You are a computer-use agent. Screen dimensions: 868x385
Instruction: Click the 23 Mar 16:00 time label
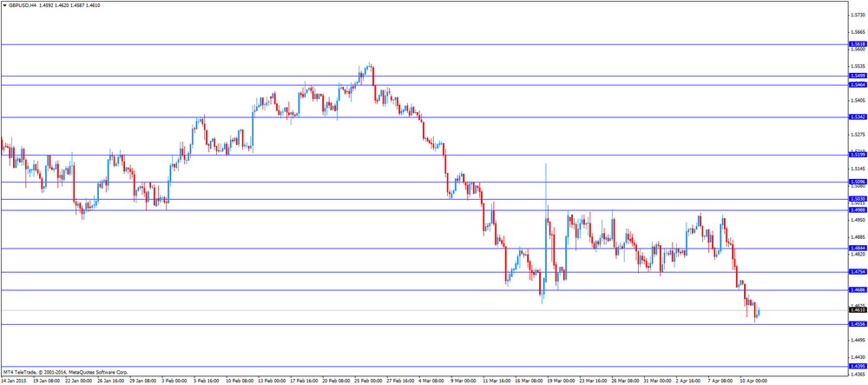[592, 382]
